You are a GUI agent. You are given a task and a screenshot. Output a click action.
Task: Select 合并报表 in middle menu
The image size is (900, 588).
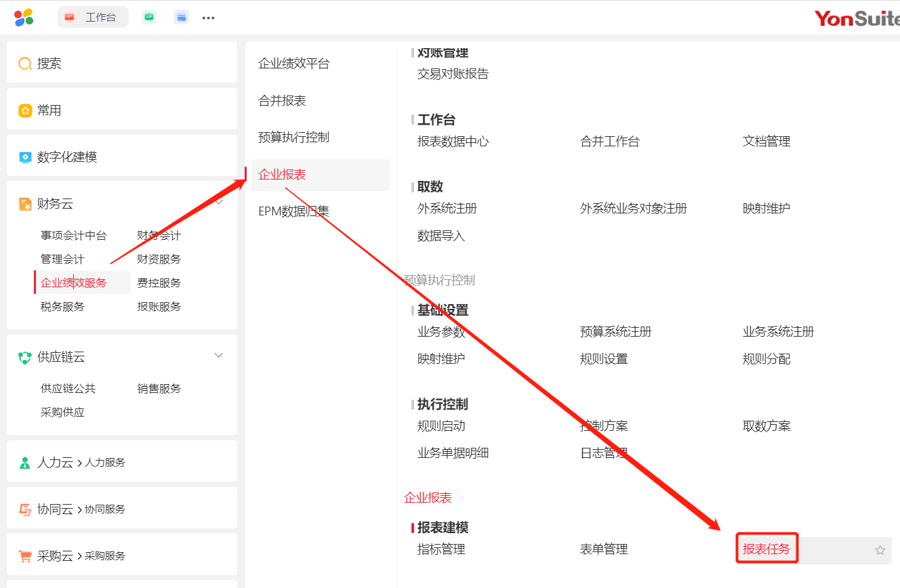(x=282, y=101)
